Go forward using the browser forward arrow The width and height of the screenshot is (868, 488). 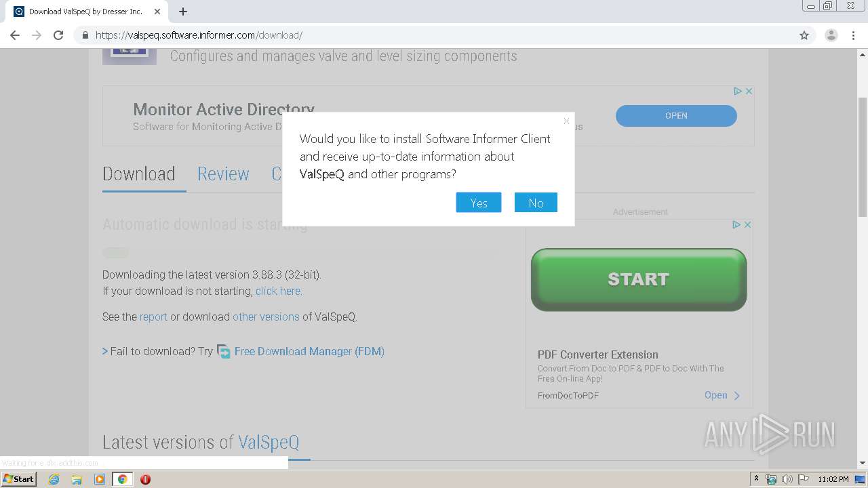(37, 35)
